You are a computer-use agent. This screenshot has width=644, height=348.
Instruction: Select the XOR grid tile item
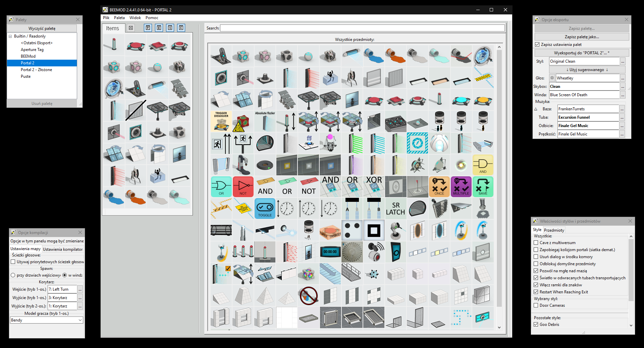[374, 187]
